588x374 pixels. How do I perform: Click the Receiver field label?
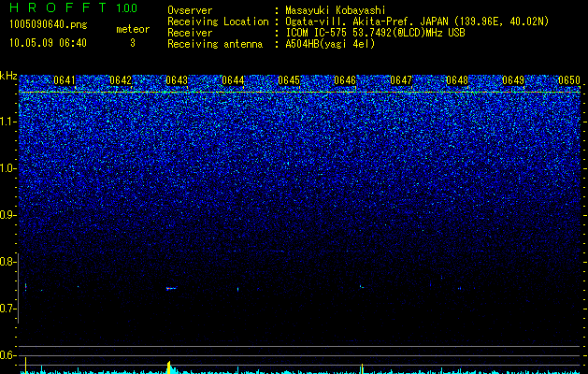[190, 33]
